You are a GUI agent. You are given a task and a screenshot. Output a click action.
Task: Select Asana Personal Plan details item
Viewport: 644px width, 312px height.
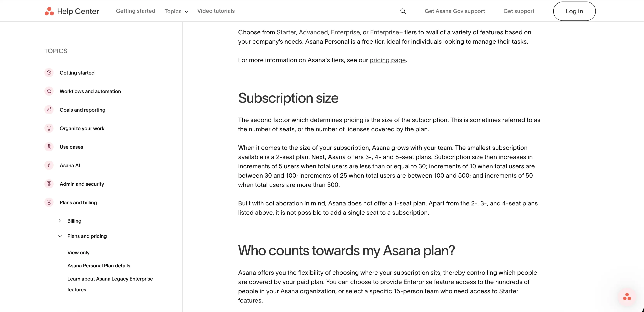pos(99,266)
